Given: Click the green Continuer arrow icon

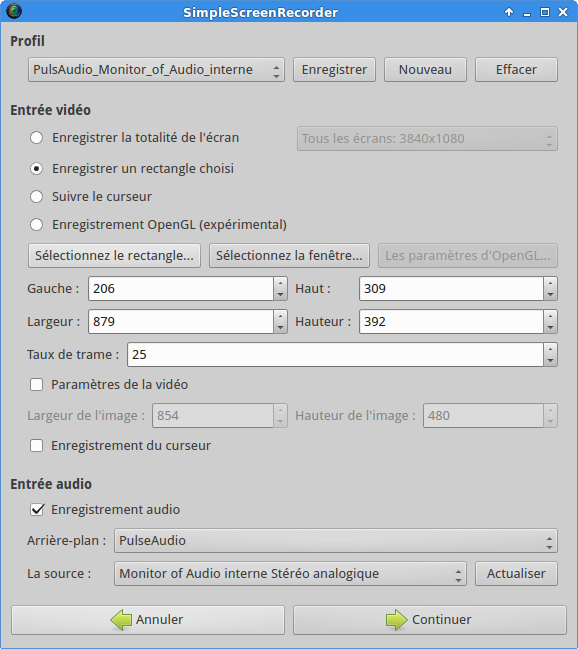Looking at the screenshot, I should pyautogui.click(x=396, y=620).
